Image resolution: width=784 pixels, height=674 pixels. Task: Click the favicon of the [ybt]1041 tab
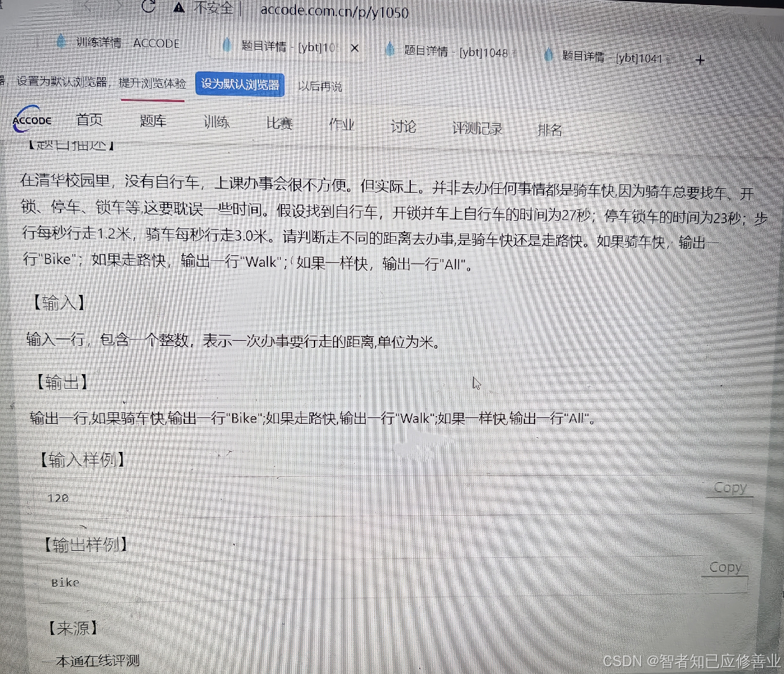click(x=548, y=56)
